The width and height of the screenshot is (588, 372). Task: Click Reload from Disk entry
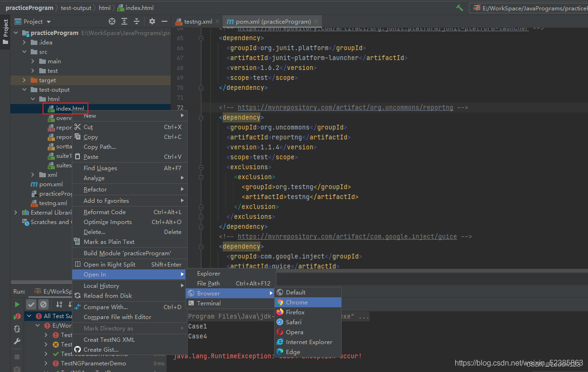tap(129, 296)
